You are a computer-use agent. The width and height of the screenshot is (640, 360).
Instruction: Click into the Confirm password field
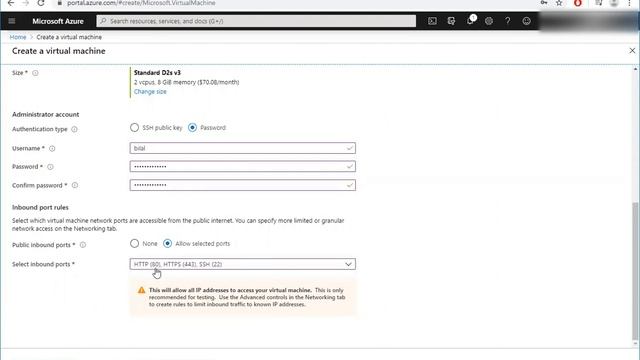[x=242, y=185]
